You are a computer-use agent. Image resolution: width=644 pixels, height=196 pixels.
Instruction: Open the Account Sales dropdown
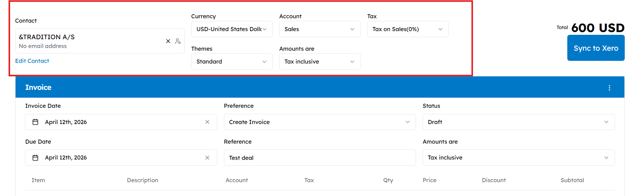coord(320,29)
